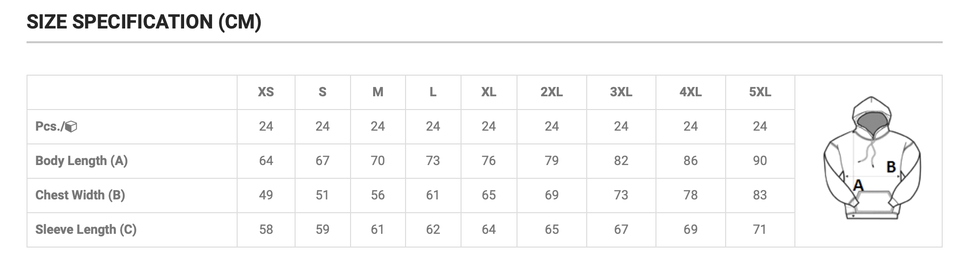This screenshot has height=279, width=980.
Task: Click the Sleeve Length (C) row label
Action: click(86, 229)
